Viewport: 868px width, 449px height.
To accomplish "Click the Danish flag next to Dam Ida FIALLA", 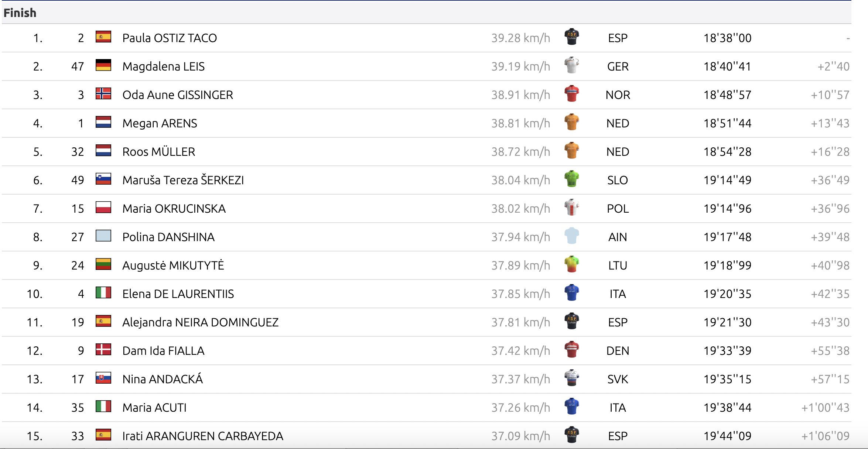I will (103, 350).
